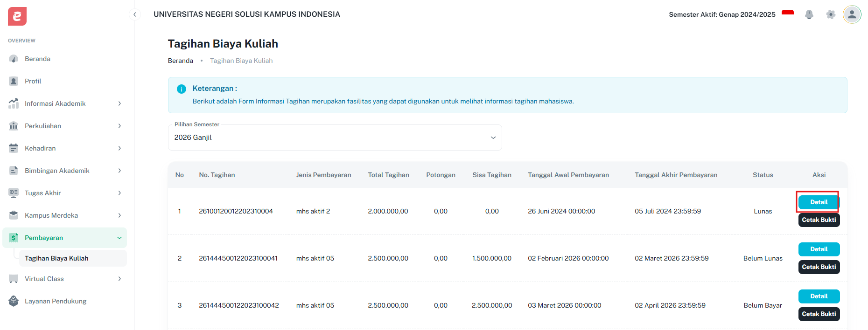Screen dimensions: 868x330
Task: Expand the Kampus Merdeka submenu chevron
Action: tap(119, 215)
